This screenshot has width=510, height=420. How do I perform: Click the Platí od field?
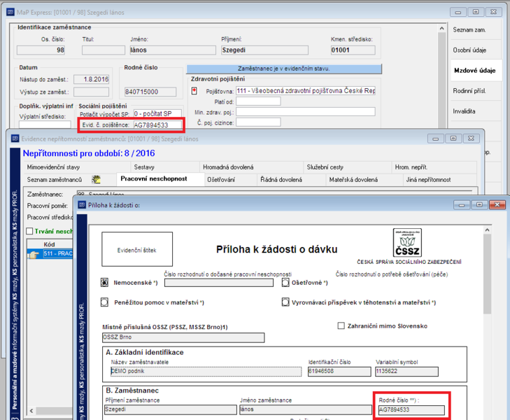tap(258, 101)
